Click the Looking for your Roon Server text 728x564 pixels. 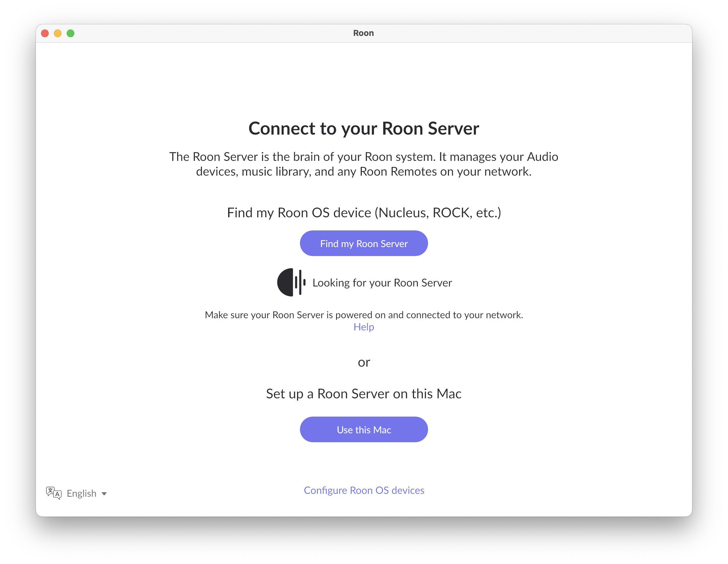click(x=382, y=283)
